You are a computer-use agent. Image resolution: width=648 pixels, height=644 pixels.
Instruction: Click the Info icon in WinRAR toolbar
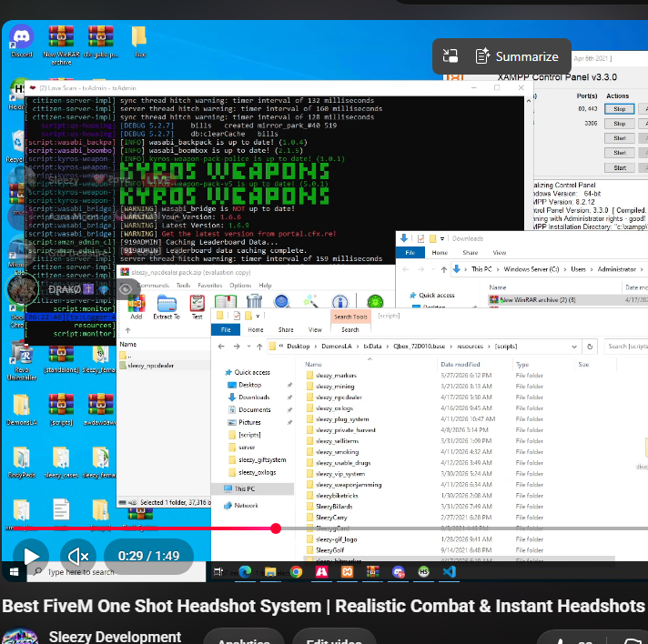tap(339, 302)
